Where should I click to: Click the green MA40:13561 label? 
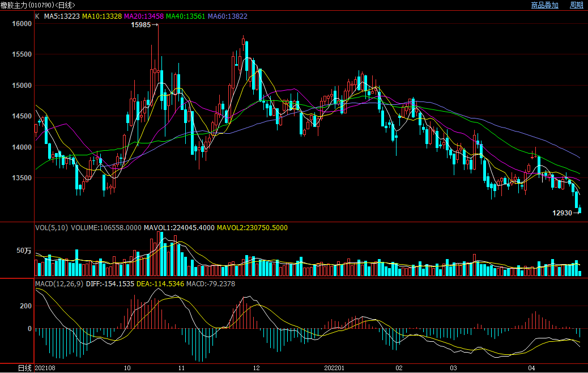[185, 16]
